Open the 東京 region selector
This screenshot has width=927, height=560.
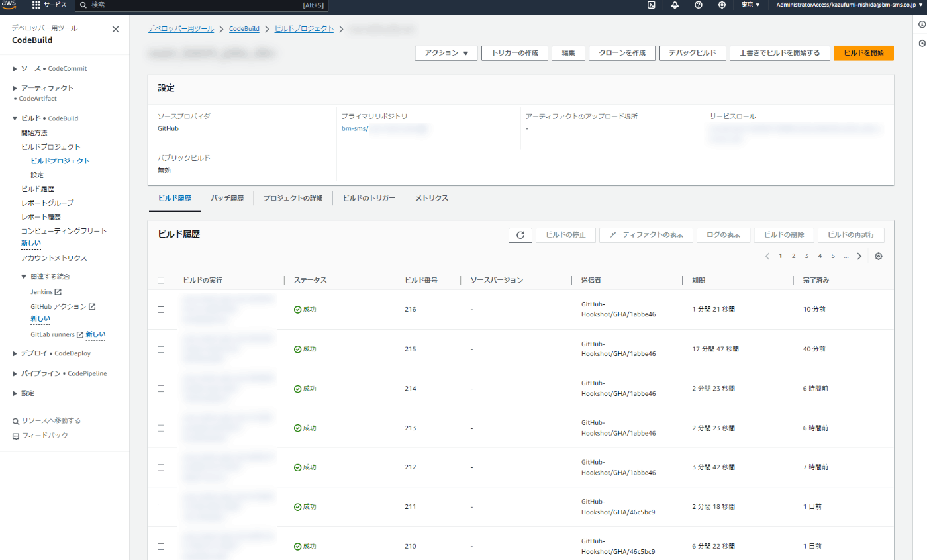[x=750, y=5]
